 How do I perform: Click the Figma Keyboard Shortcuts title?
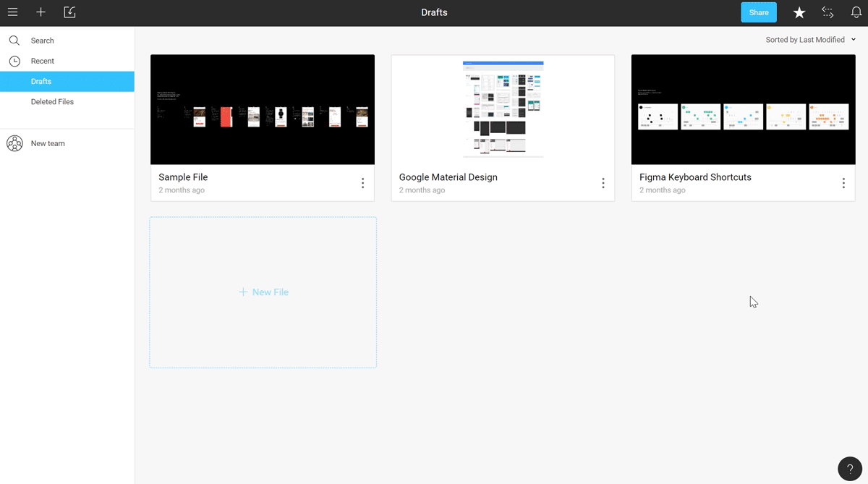click(695, 177)
